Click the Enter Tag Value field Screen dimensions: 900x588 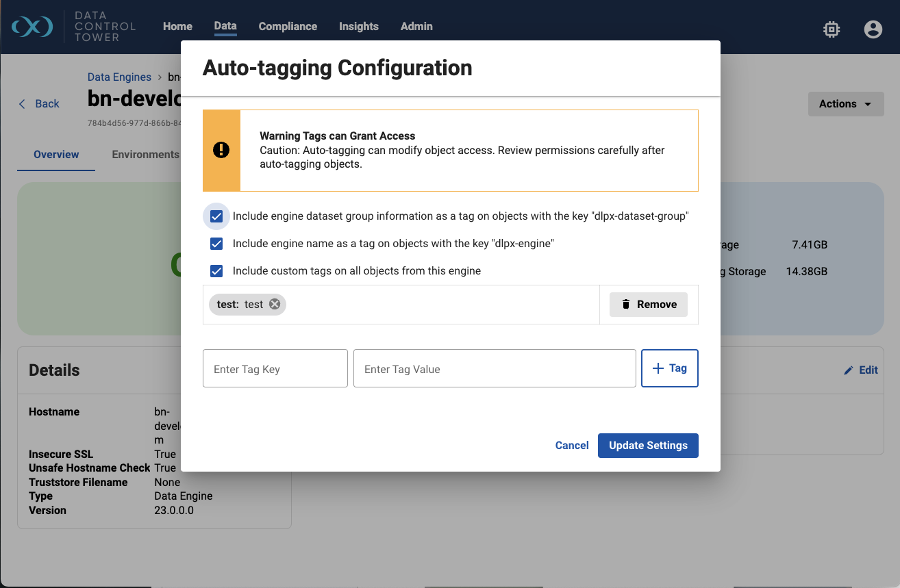click(x=494, y=368)
